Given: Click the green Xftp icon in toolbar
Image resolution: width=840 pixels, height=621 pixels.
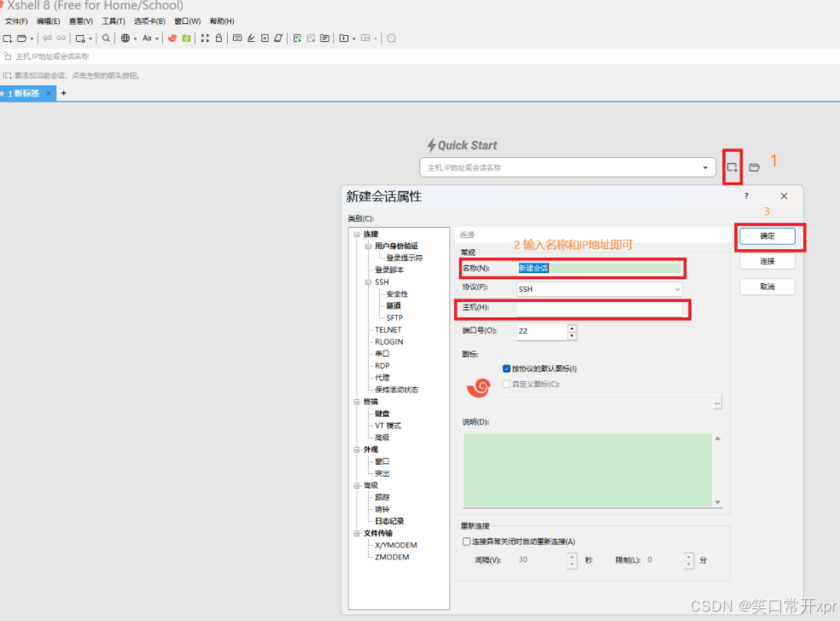Looking at the screenshot, I should [186, 38].
